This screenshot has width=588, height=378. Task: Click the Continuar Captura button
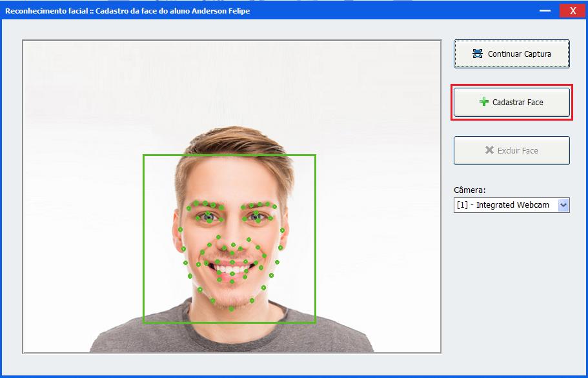[511, 54]
